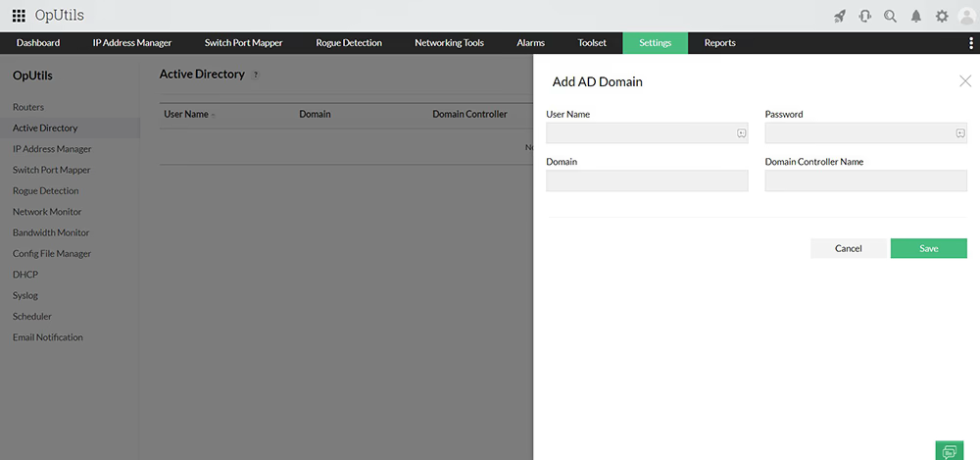Sort by the User Name column
Image resolution: width=980 pixels, height=460 pixels.
click(186, 115)
